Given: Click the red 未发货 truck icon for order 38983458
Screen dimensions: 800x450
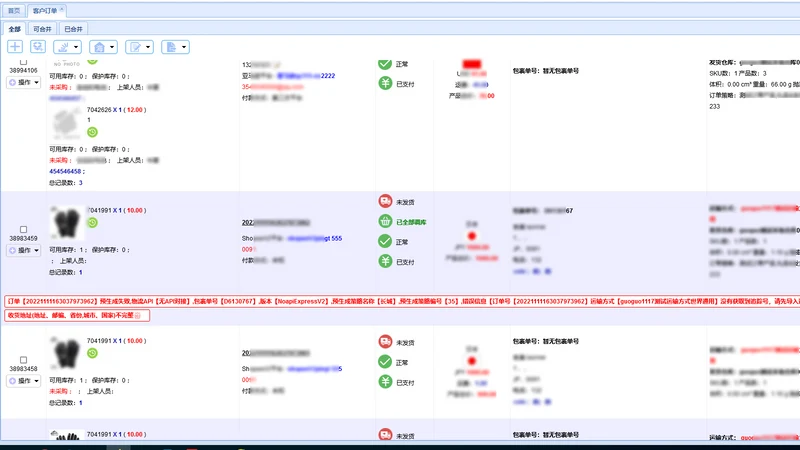Looking at the screenshot, I should 385,342.
